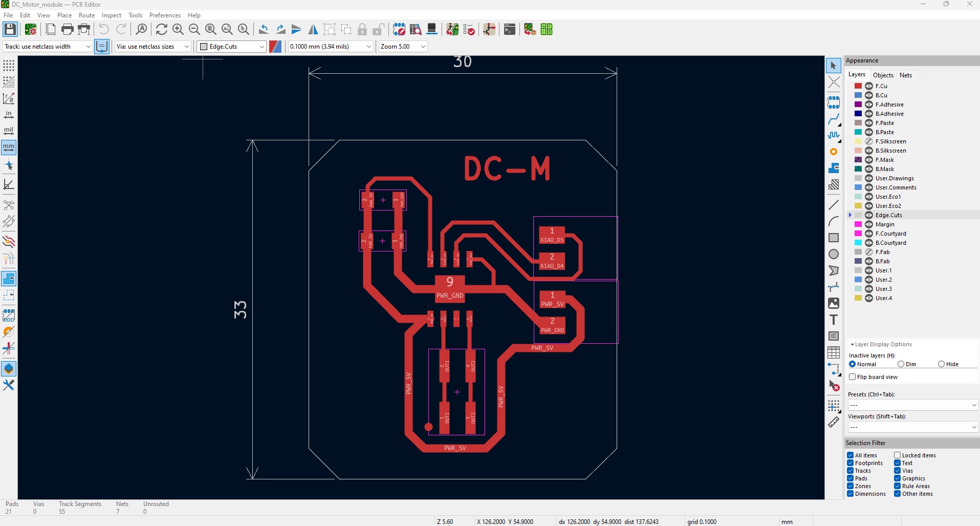Image resolution: width=980 pixels, height=526 pixels.
Task: Check Locked items in Selection Filter
Action: [897, 455]
